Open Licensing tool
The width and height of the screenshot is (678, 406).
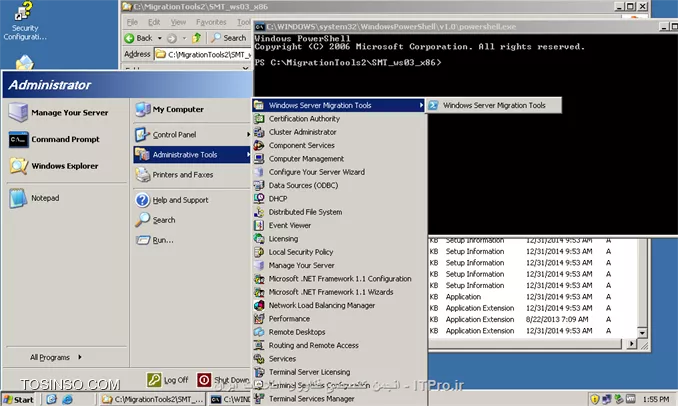tap(283, 239)
